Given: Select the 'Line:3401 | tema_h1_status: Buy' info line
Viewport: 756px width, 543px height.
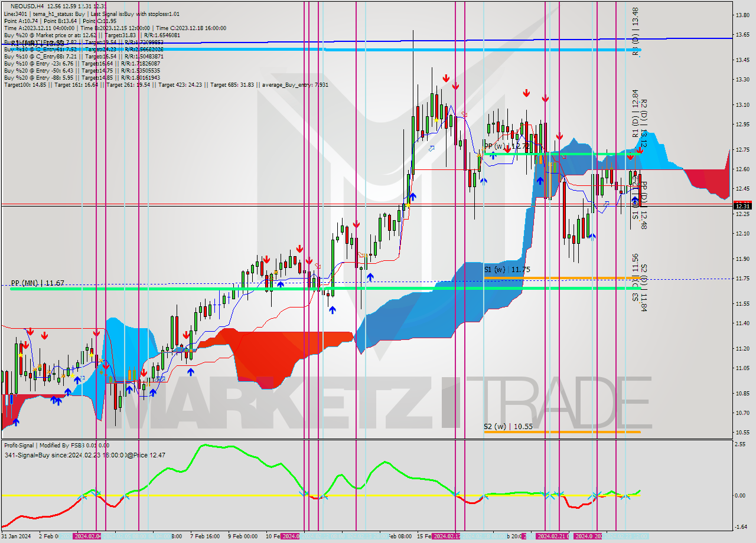Looking at the screenshot, I should tap(92, 13).
